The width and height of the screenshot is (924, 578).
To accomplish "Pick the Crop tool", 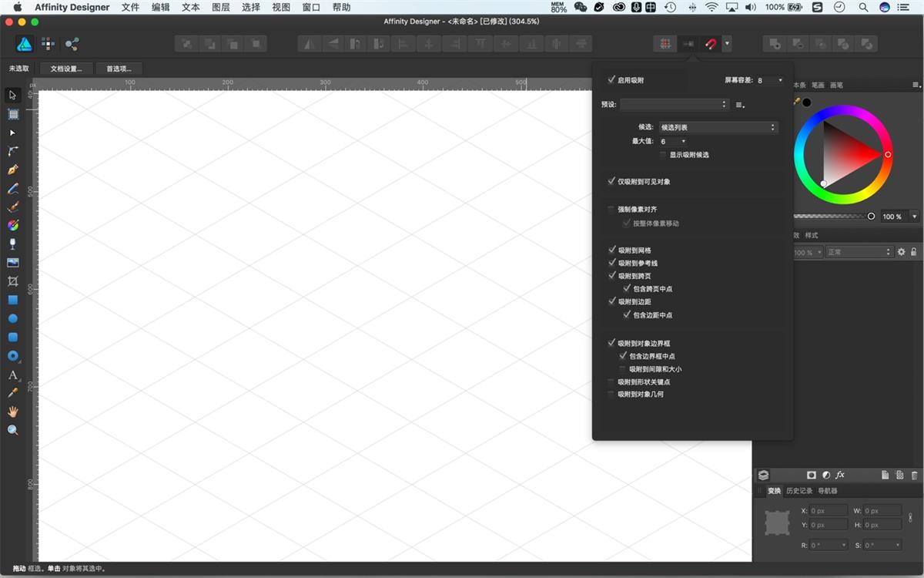I will pyautogui.click(x=12, y=281).
